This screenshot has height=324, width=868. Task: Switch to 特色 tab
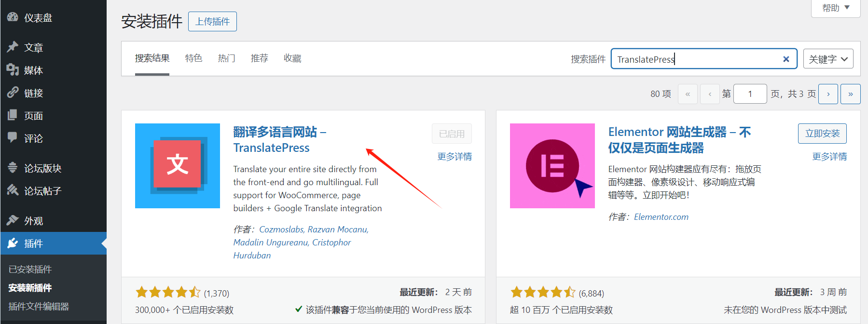tap(193, 58)
